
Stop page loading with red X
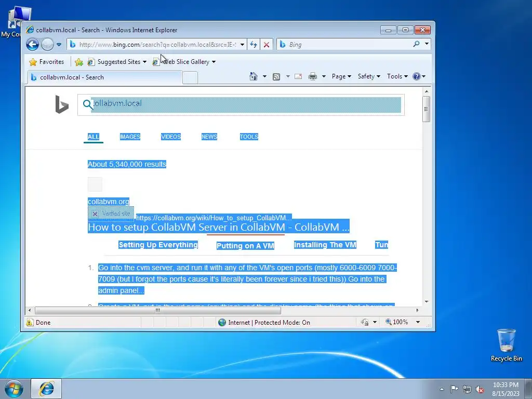pos(267,45)
